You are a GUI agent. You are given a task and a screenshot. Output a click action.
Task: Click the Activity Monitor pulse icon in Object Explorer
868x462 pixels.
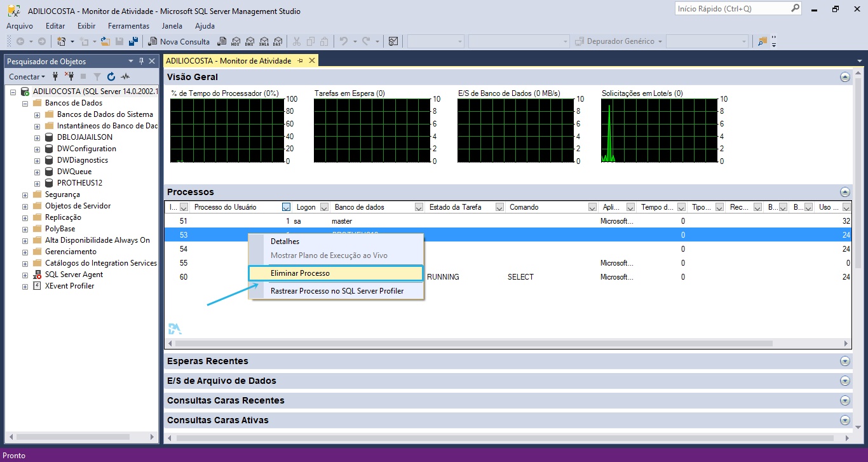(x=125, y=76)
